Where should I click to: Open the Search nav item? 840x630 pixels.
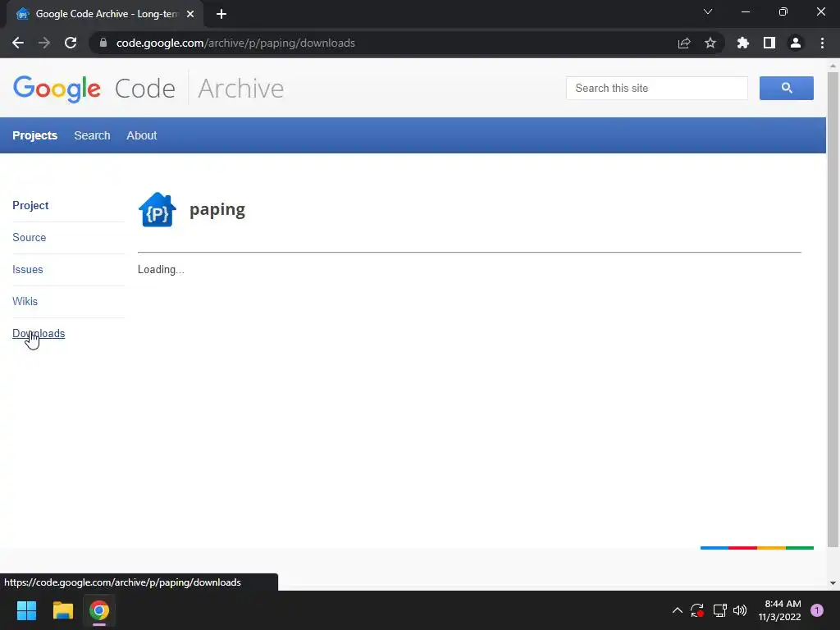click(92, 135)
